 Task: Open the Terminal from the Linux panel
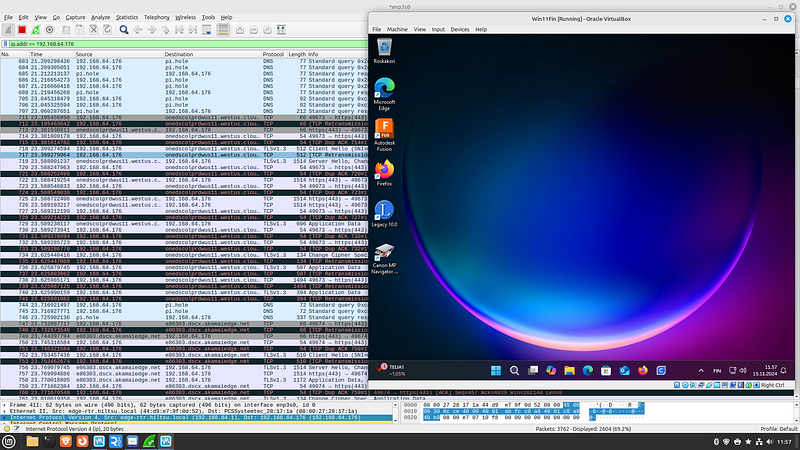click(48, 441)
